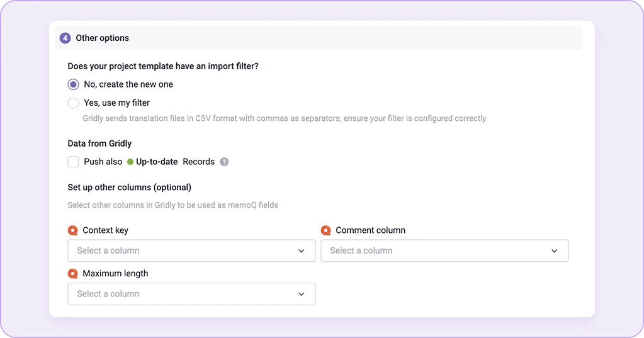Click the "Yes, use my filter" label text
The height and width of the screenshot is (338, 644).
tap(116, 103)
